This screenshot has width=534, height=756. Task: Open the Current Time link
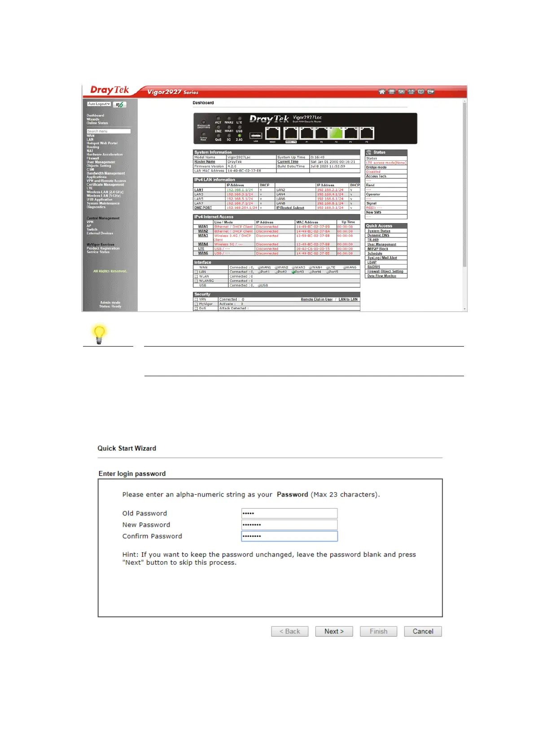288,162
